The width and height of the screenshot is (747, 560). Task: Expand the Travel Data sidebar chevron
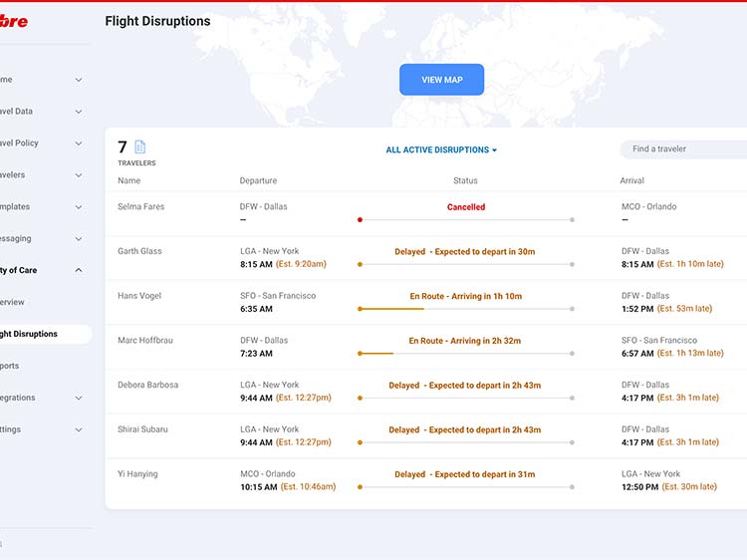tap(79, 112)
